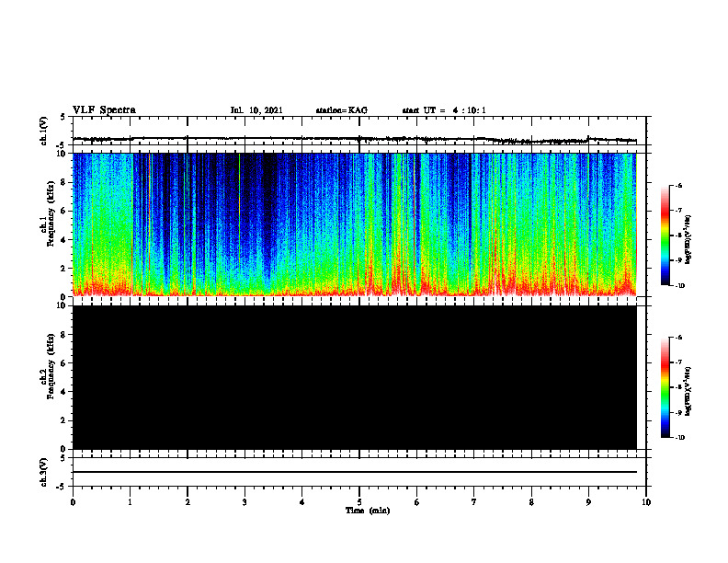
Task: Click the "-6" tick on ch.2 colorbar
Action: tap(678, 338)
